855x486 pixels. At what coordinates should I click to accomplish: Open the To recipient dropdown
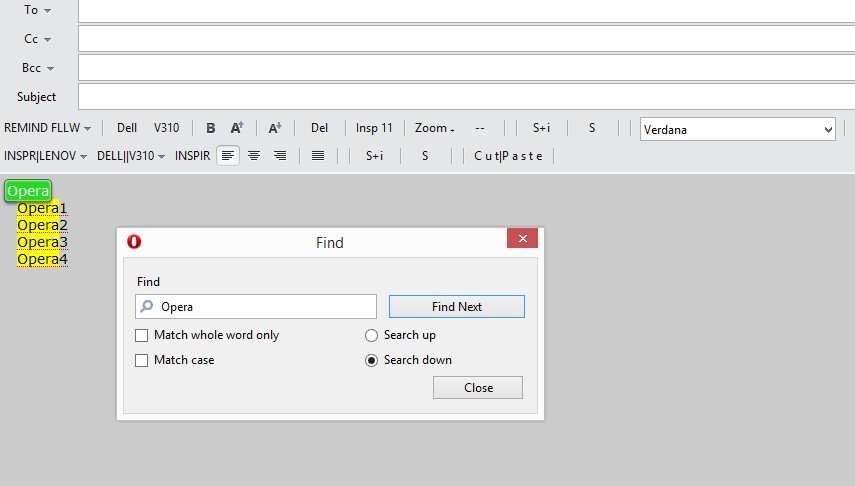tap(47, 11)
